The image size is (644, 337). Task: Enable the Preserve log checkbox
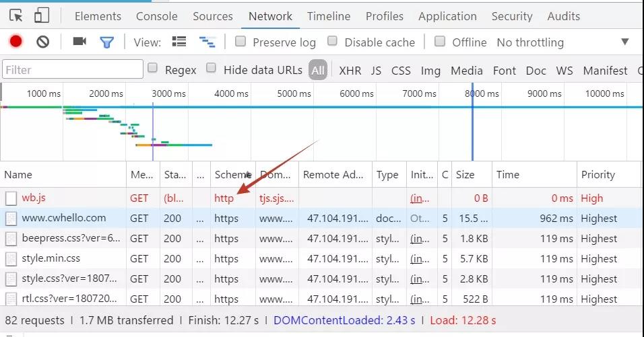(240, 42)
